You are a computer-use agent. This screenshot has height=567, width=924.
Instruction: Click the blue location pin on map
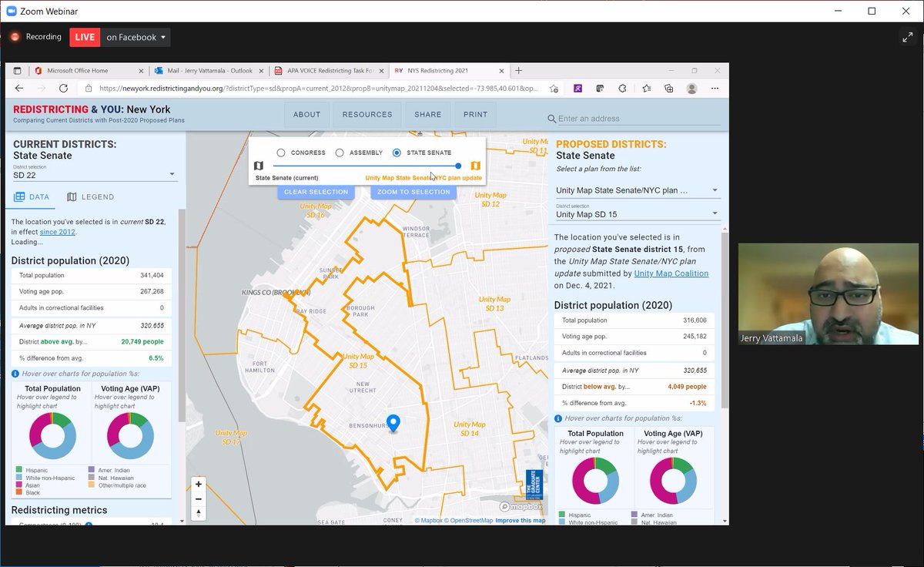pyautogui.click(x=393, y=423)
